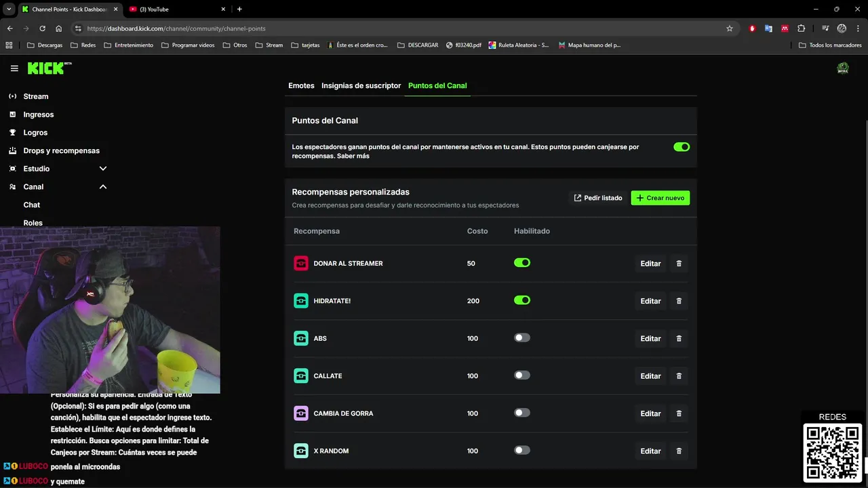Click the CAMBIA DE GORRA reward icon

(x=301, y=413)
